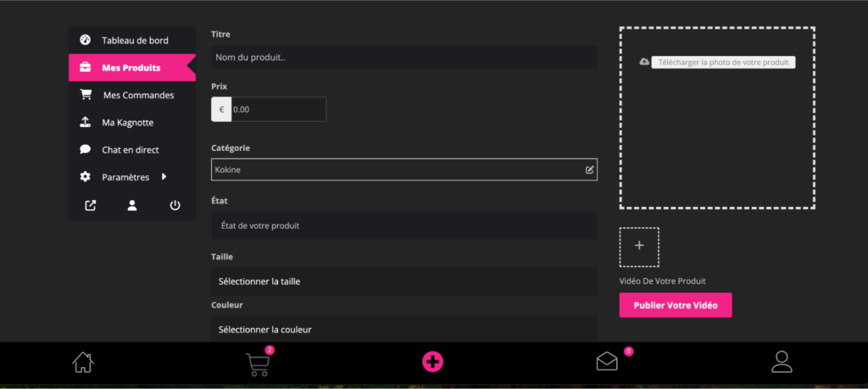Expand Paramètres submenu arrow

point(164,177)
